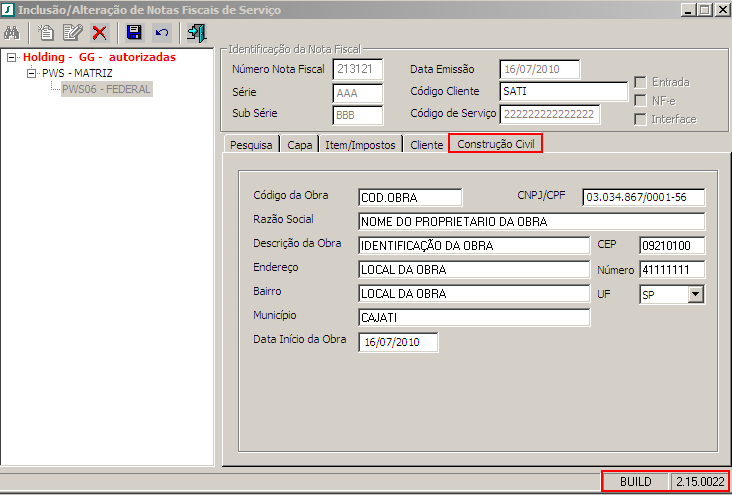The height and width of the screenshot is (495, 732).
Task: Switch to the Pesquisa tab
Action: (x=251, y=145)
